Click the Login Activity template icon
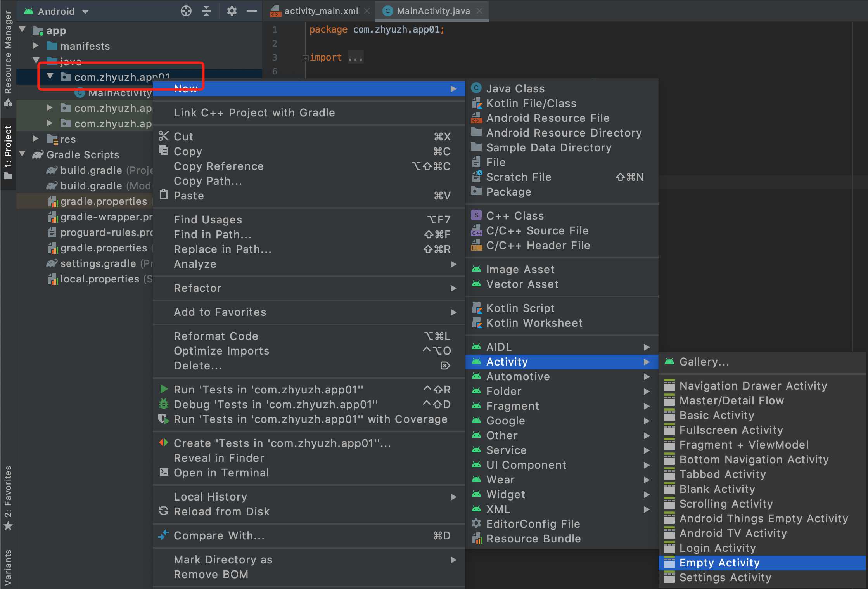868x589 pixels. coord(669,547)
